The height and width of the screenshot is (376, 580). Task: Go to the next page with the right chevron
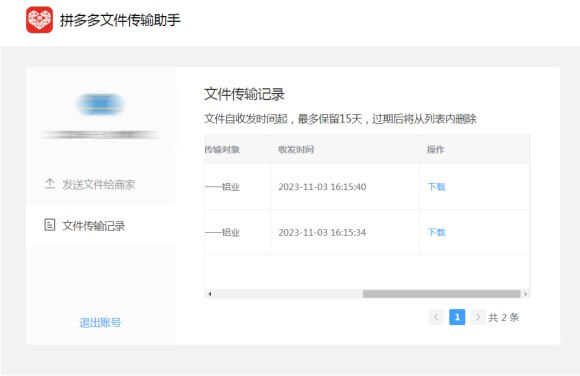pos(478,317)
